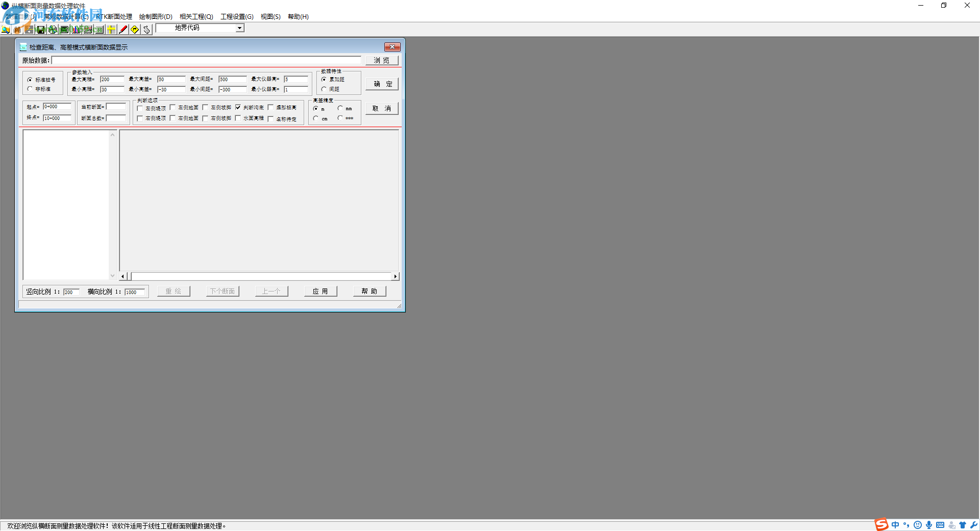Screen dimensions: 980x531
Task: Click the list scrollbar down arrow
Action: pos(112,276)
